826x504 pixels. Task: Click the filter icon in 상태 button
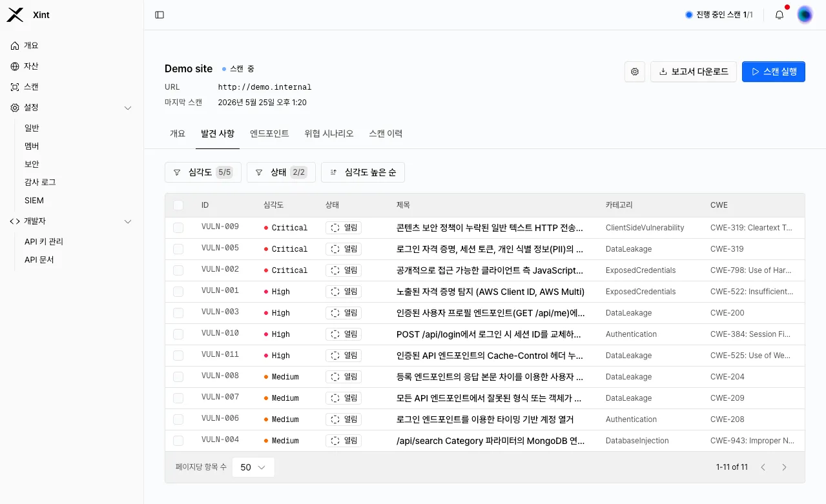click(x=259, y=172)
